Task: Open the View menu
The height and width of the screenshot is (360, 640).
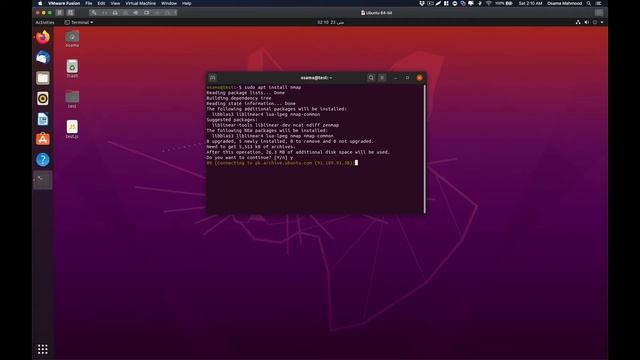Action: click(x=115, y=3)
